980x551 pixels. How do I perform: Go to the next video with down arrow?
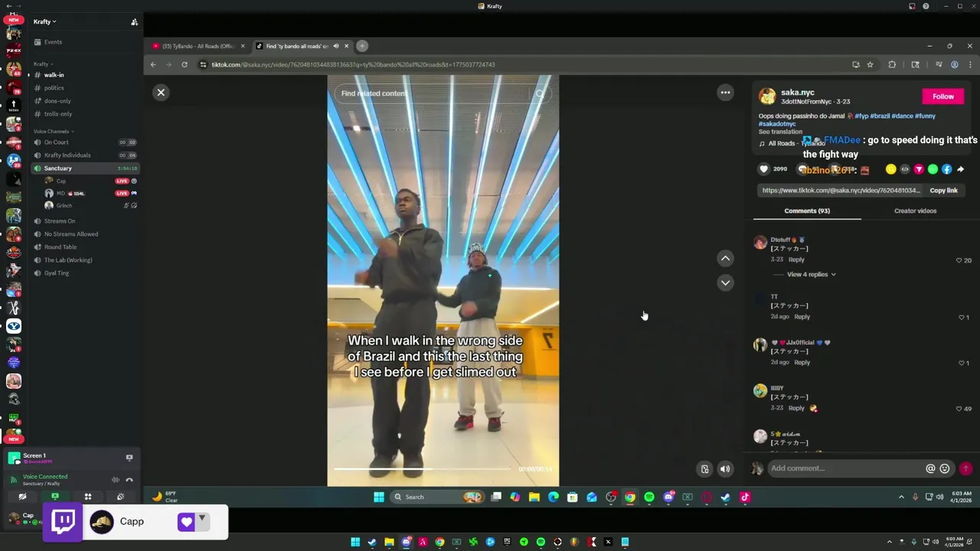(725, 283)
